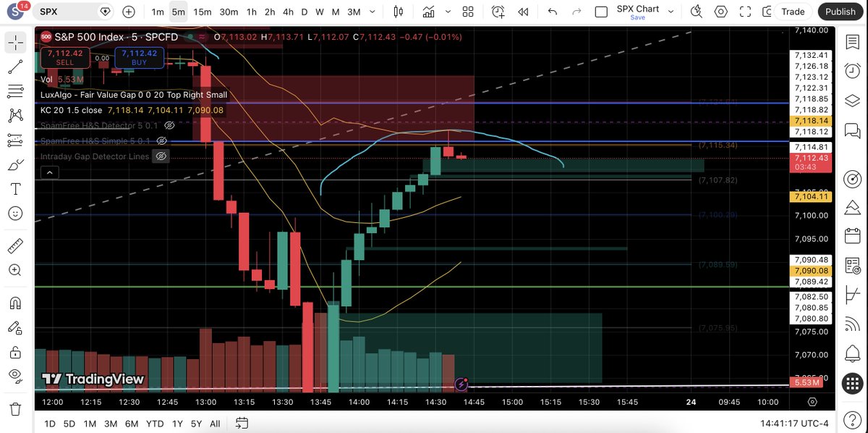Show the SpamFree H&S Simple indicator
The image size is (868, 433).
point(161,140)
